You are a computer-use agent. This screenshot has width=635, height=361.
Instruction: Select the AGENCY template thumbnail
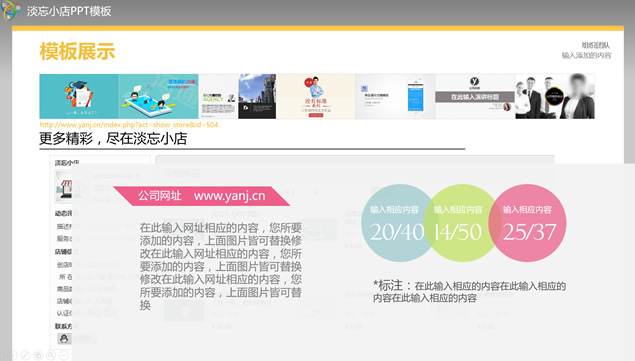[218, 96]
